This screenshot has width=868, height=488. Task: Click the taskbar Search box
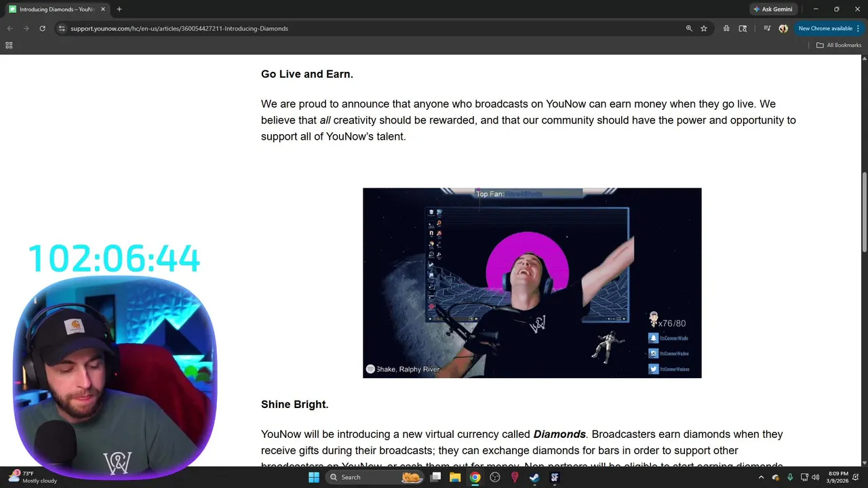pyautogui.click(x=374, y=477)
